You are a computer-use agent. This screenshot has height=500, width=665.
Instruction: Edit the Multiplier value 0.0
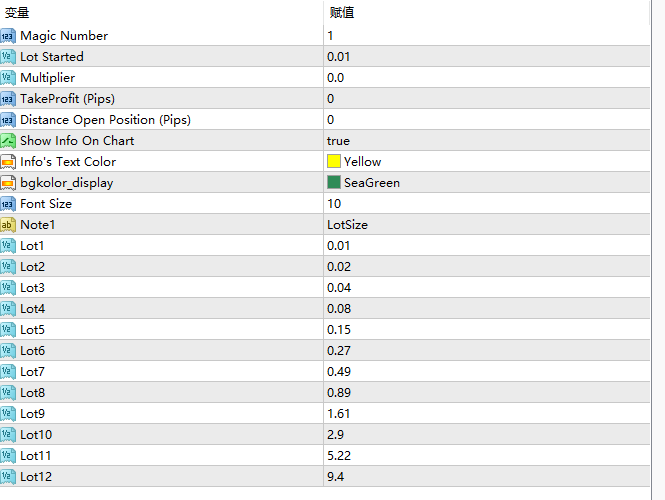[336, 78]
